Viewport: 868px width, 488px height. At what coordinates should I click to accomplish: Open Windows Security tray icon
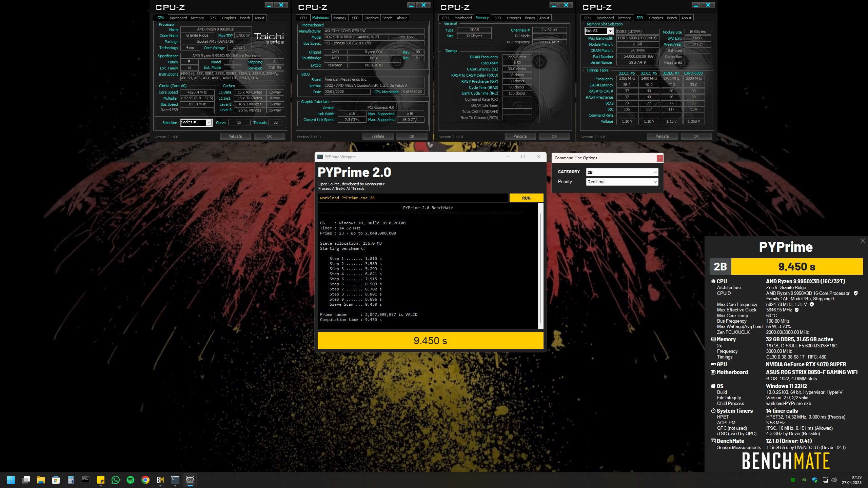815,480
